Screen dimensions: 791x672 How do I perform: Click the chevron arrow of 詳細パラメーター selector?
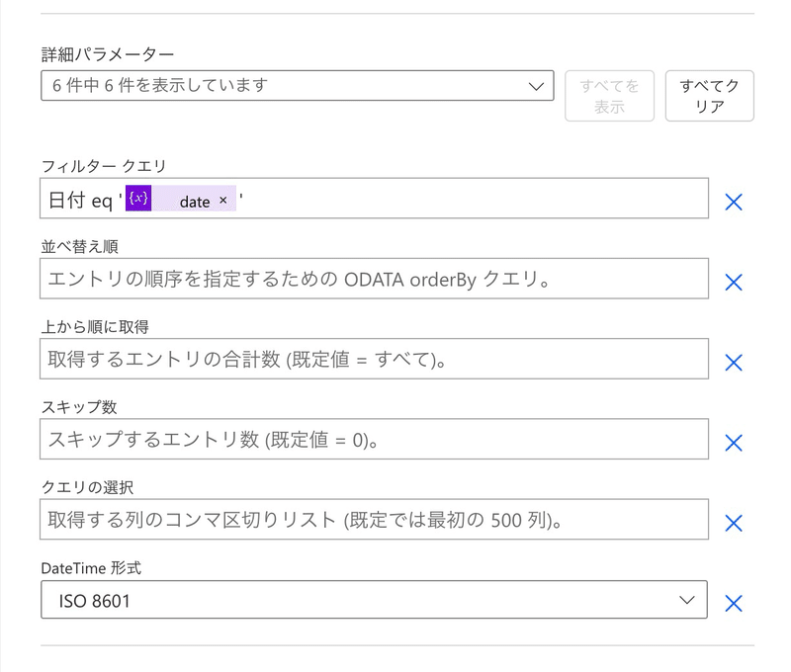536,86
